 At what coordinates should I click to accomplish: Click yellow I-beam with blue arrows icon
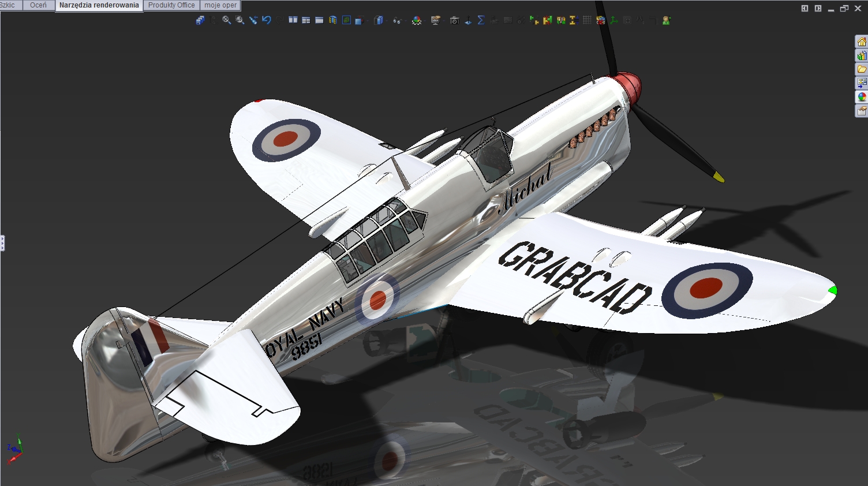click(x=574, y=20)
